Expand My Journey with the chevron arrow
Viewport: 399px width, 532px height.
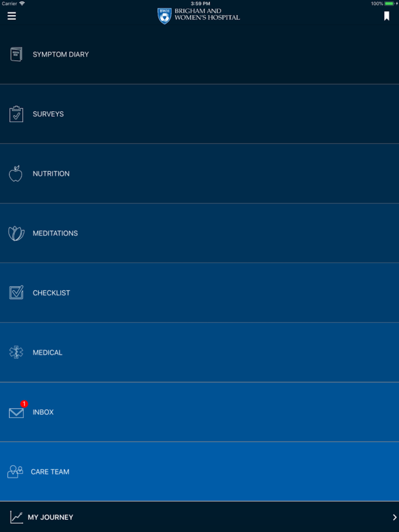394,517
